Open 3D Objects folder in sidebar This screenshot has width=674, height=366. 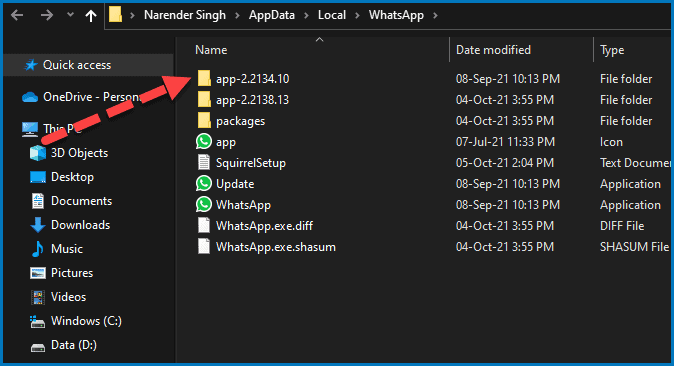80,153
